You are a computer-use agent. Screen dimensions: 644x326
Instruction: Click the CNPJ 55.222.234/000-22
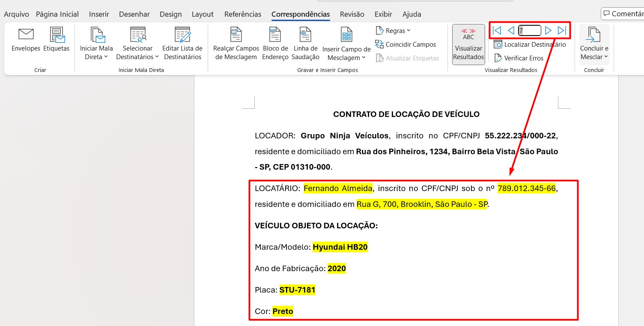(x=520, y=136)
